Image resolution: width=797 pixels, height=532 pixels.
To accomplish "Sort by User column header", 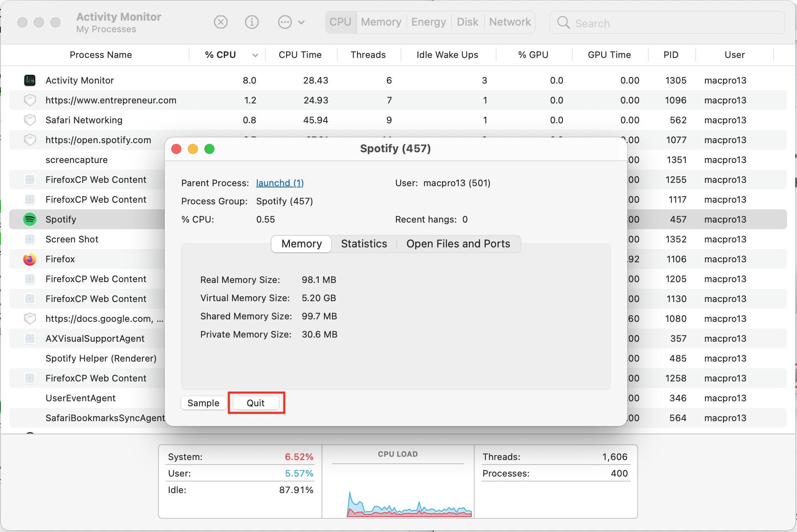I will [x=735, y=55].
